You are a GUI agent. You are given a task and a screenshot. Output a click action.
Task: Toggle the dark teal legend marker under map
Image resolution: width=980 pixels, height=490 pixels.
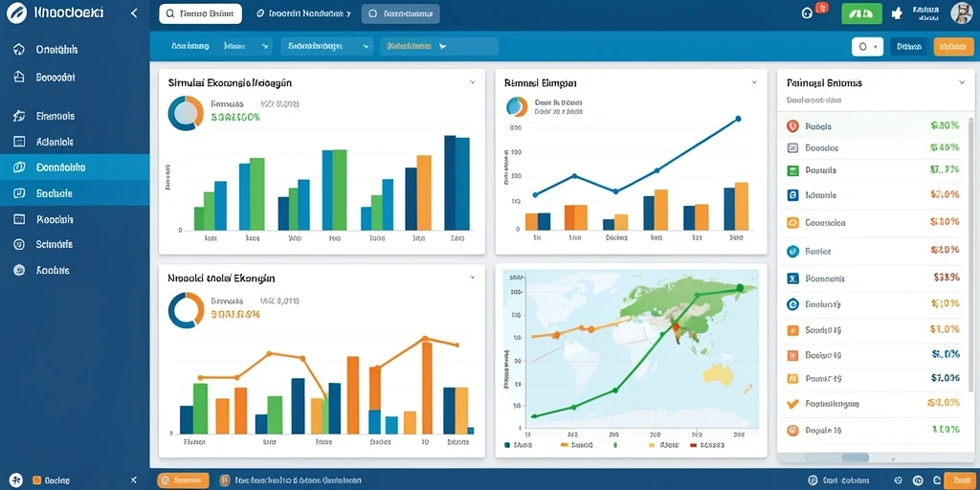click(507, 446)
